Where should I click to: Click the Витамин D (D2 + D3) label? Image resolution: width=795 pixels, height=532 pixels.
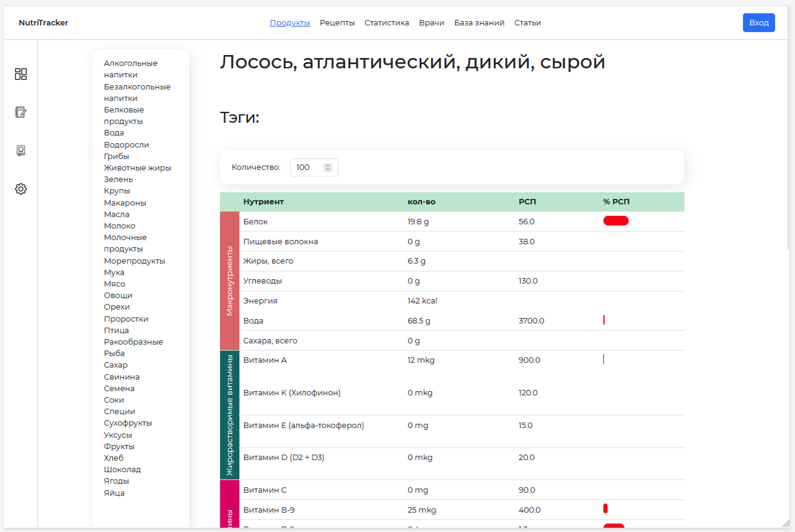pos(284,458)
